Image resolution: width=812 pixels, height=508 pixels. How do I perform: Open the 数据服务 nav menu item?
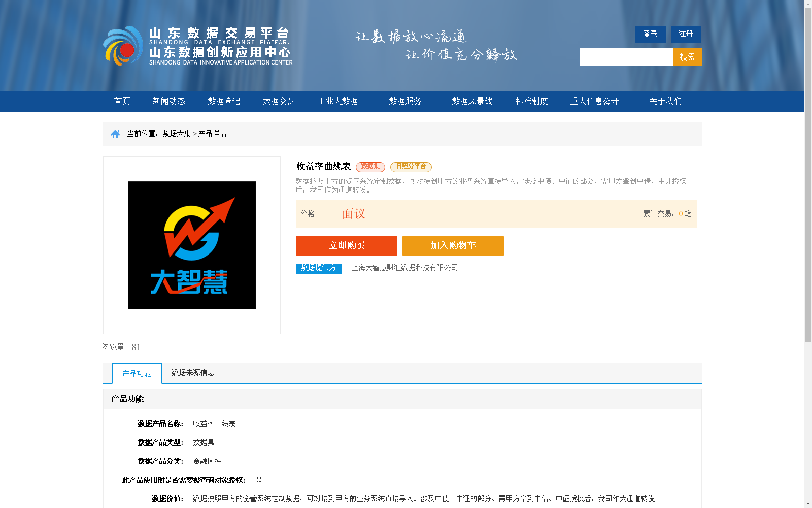tap(405, 102)
